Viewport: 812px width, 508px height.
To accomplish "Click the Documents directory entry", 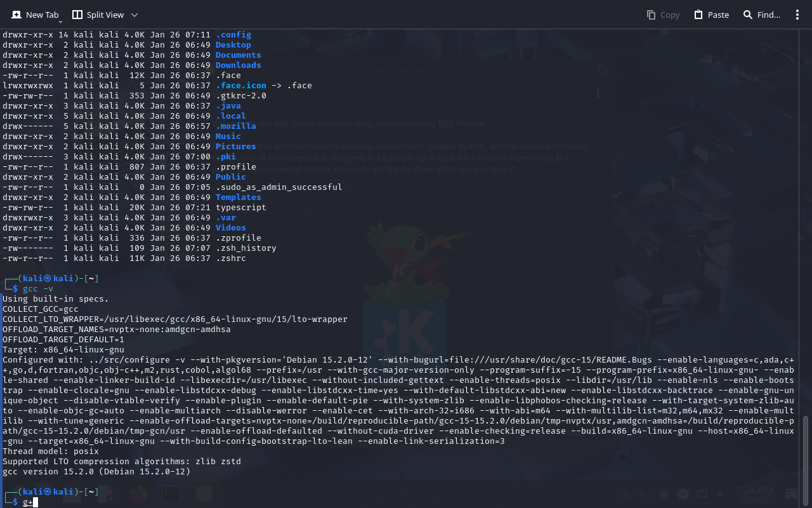I will (238, 55).
